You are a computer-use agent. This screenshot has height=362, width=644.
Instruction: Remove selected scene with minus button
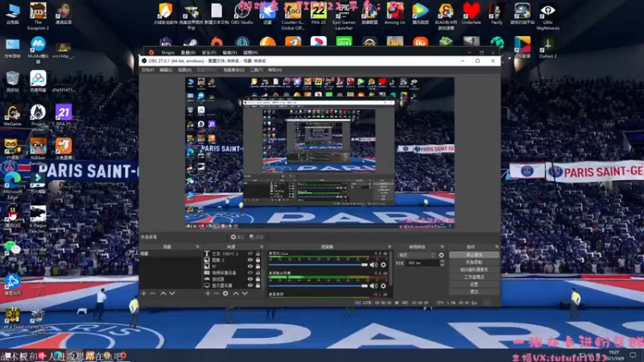pos(153,294)
